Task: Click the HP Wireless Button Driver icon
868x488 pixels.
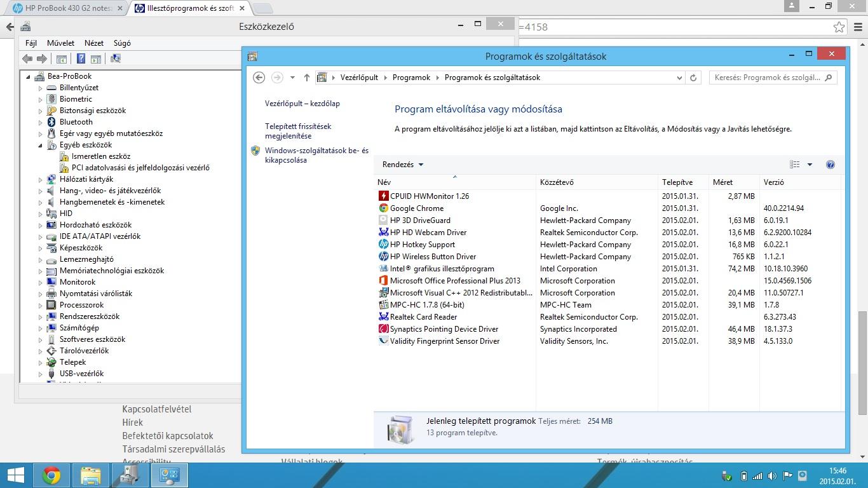Action: tap(383, 257)
